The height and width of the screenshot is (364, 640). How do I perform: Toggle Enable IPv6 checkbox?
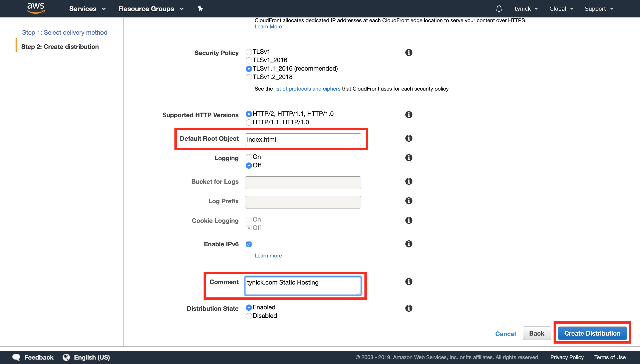(248, 244)
